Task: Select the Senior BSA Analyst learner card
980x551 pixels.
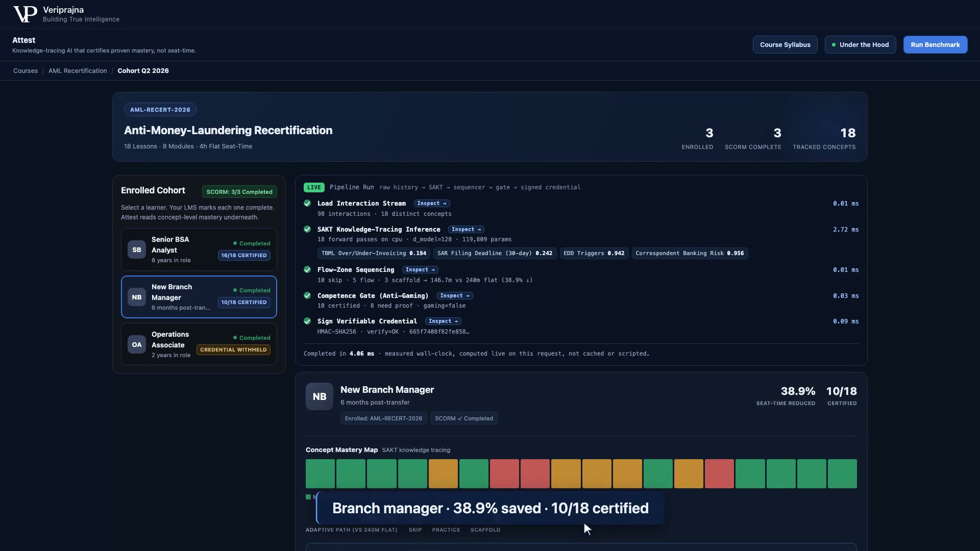Action: click(199, 249)
